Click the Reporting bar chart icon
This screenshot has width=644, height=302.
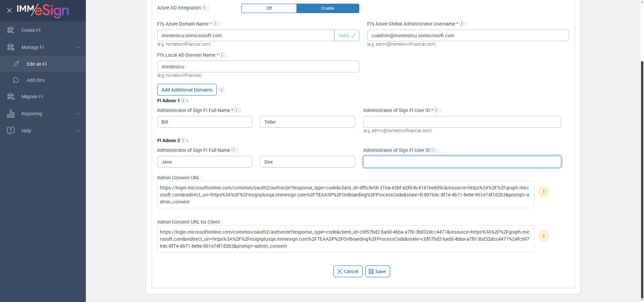click(11, 114)
